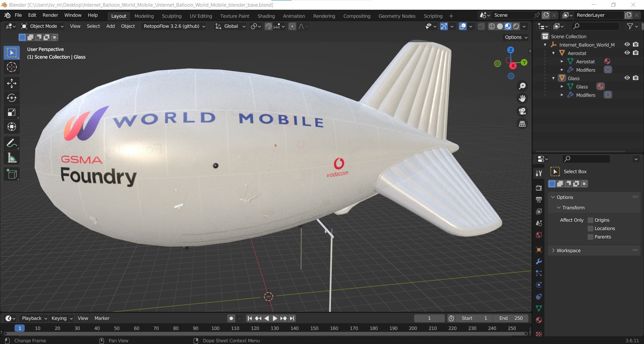644x344 pixels.
Task: Open the Modifier properties wrench tab
Action: coord(539,262)
